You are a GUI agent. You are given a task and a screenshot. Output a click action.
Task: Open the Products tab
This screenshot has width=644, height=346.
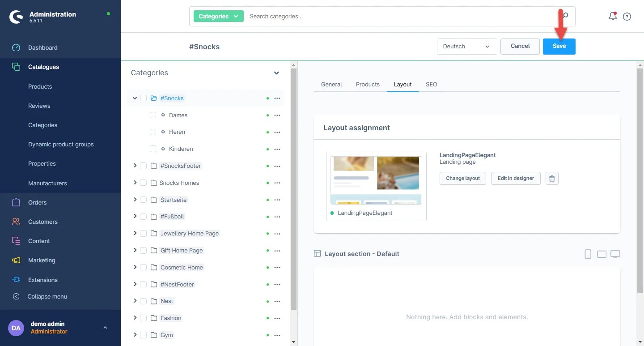(x=368, y=84)
